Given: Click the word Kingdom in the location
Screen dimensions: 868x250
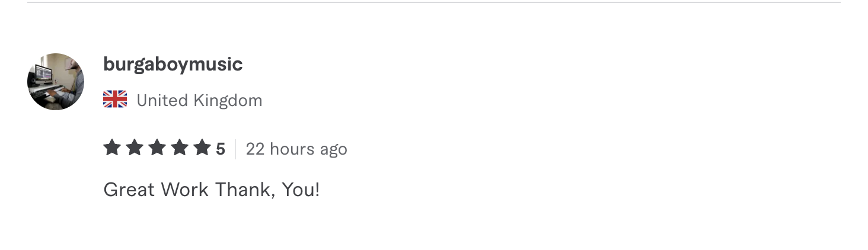Looking at the screenshot, I should (228, 100).
